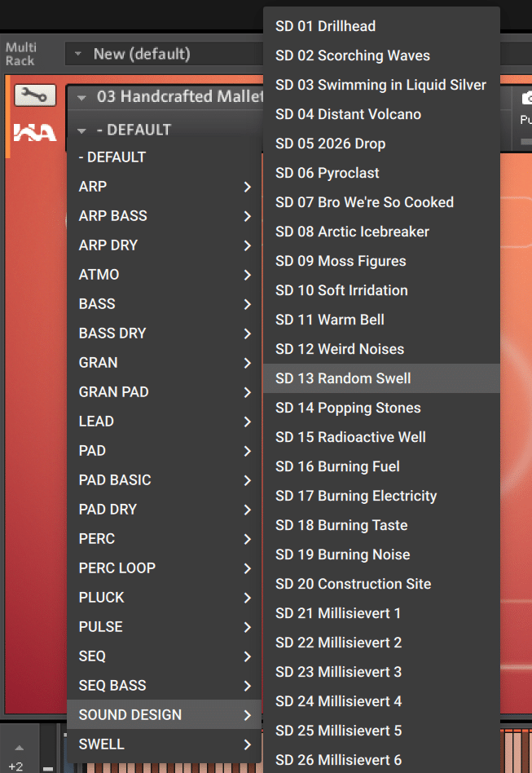Open the 03 Handcrafted Mallet instrument dropdown
Viewport: 532px width, 773px height.
tap(165, 96)
